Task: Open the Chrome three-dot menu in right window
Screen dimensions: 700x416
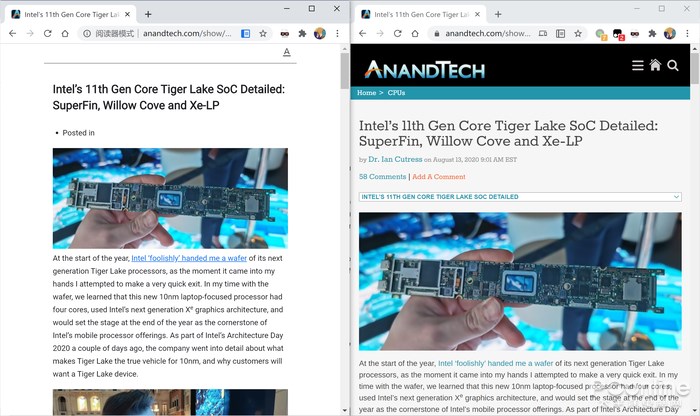Action: tap(688, 33)
